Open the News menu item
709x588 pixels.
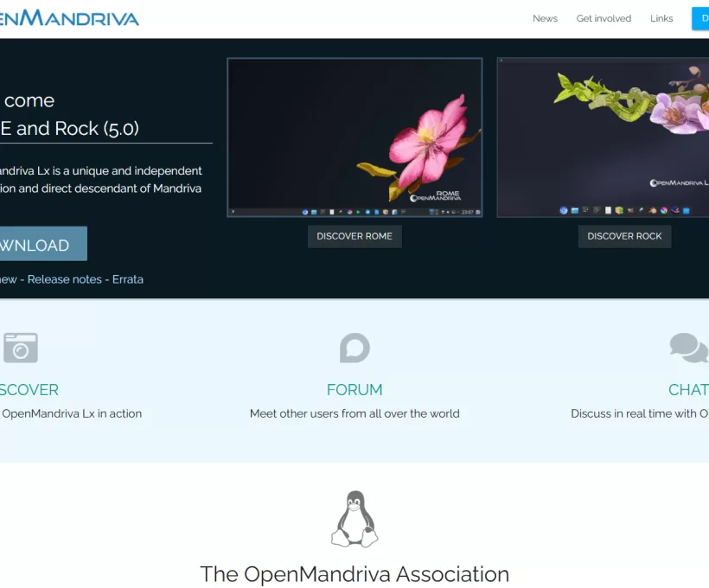click(545, 18)
